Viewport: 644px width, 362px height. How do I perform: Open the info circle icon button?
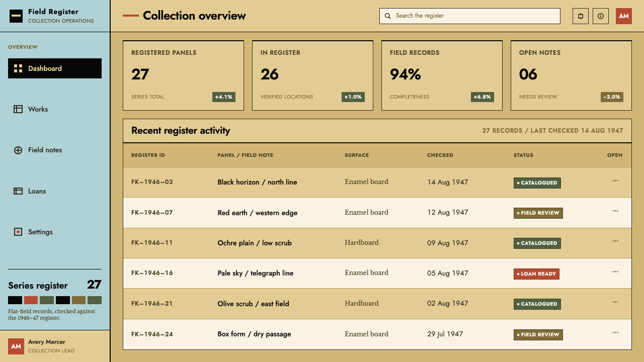[x=601, y=16]
